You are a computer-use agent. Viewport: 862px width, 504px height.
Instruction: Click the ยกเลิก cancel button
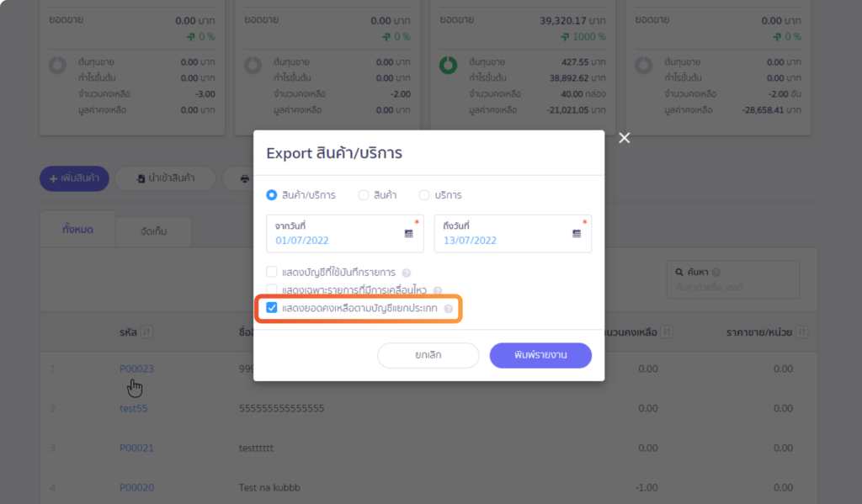tap(428, 355)
